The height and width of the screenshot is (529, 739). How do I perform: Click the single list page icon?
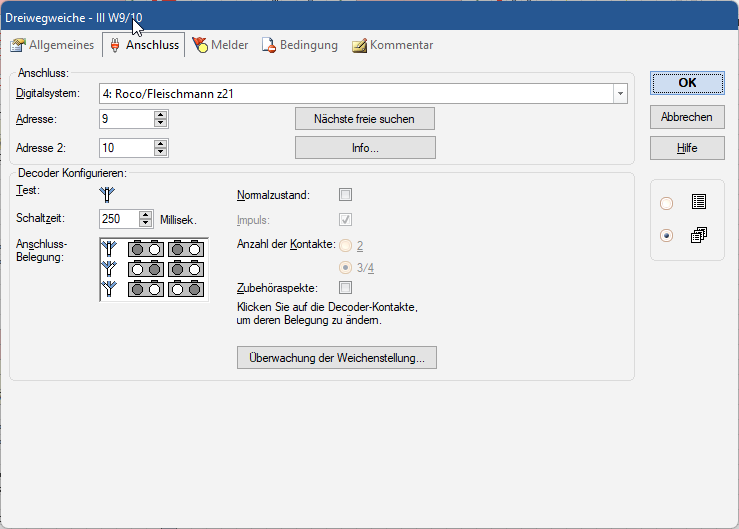pyautogui.click(x=698, y=202)
